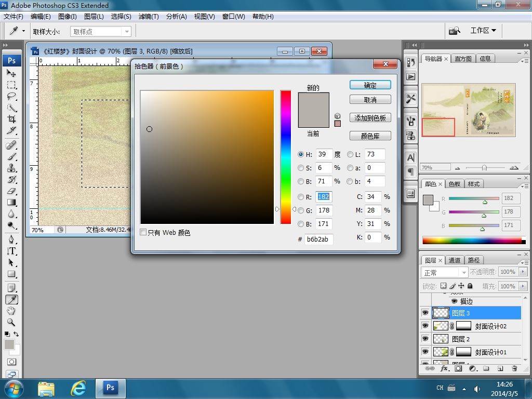Open the 取样大小 sample size dropdown
Screen dimensions: 532x399
click(x=100, y=32)
